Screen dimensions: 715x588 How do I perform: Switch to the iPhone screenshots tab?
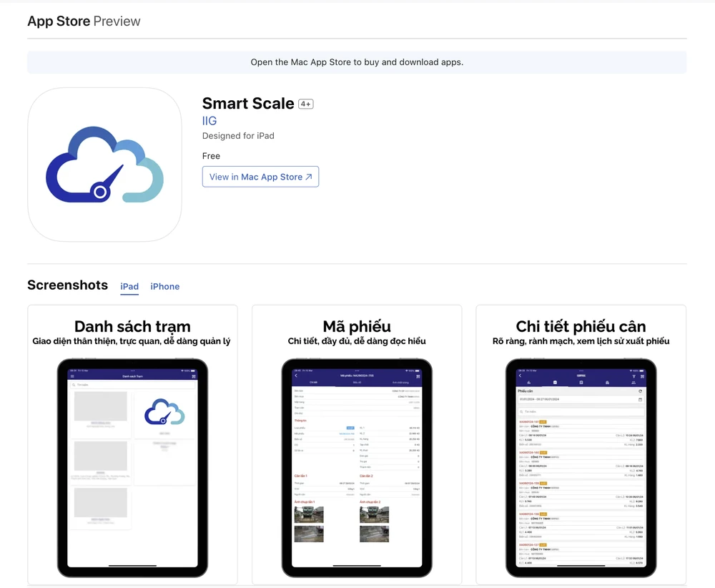coord(165,286)
